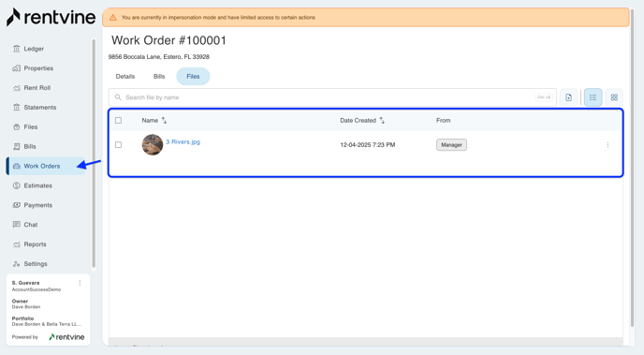Click the Reports graph icon
The image size is (644, 355).
(x=17, y=244)
